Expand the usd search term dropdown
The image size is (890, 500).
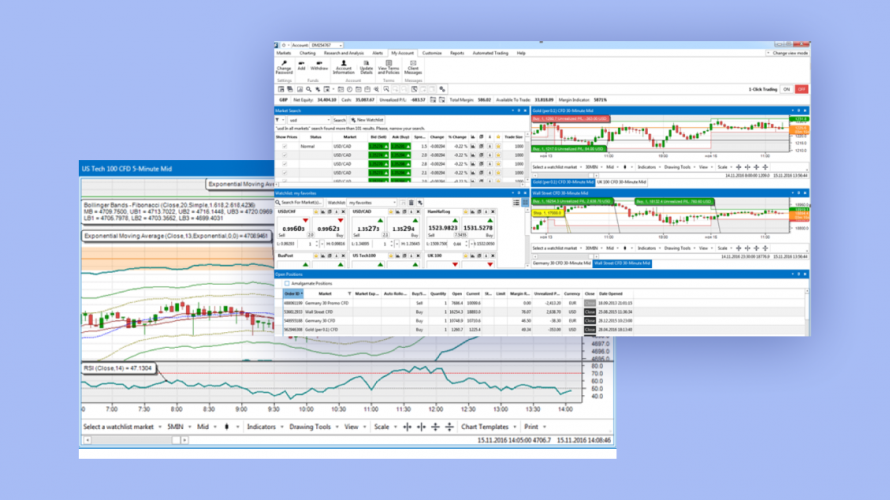pos(328,120)
